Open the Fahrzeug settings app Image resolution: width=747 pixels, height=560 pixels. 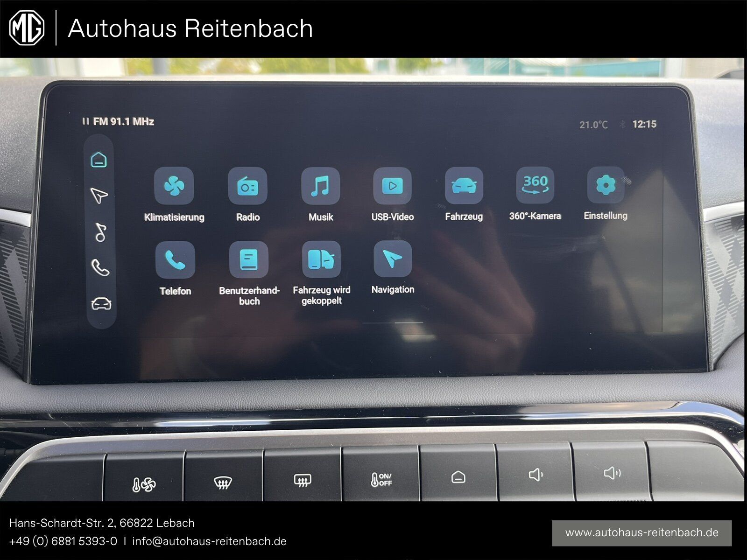click(x=465, y=186)
